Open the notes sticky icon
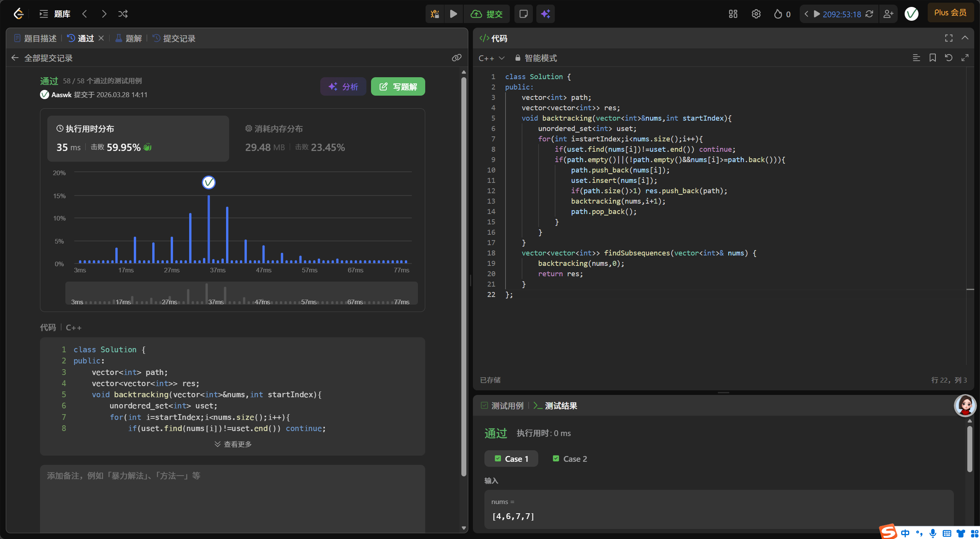 tap(523, 14)
